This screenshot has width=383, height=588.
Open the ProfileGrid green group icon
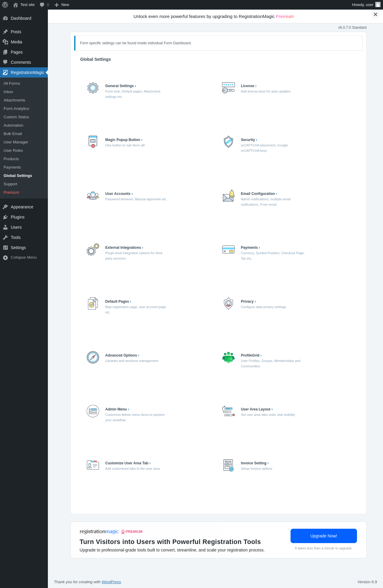point(228,357)
